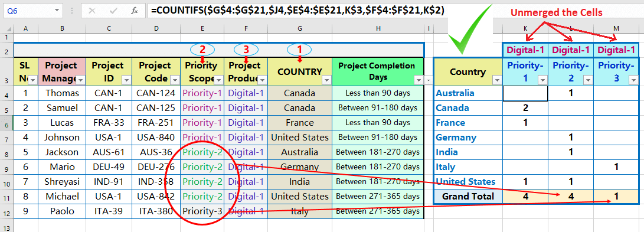
Task: Select cell with Thomas project manager
Action: click(62, 93)
